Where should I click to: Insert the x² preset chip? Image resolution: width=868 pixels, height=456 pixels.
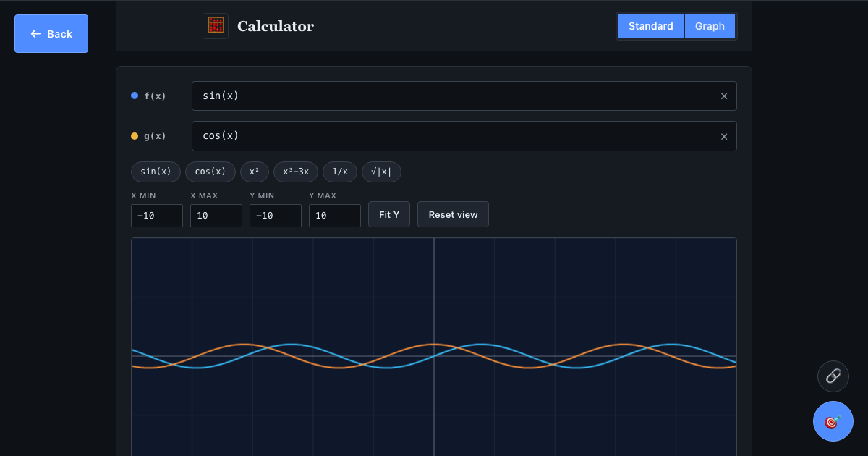255,172
